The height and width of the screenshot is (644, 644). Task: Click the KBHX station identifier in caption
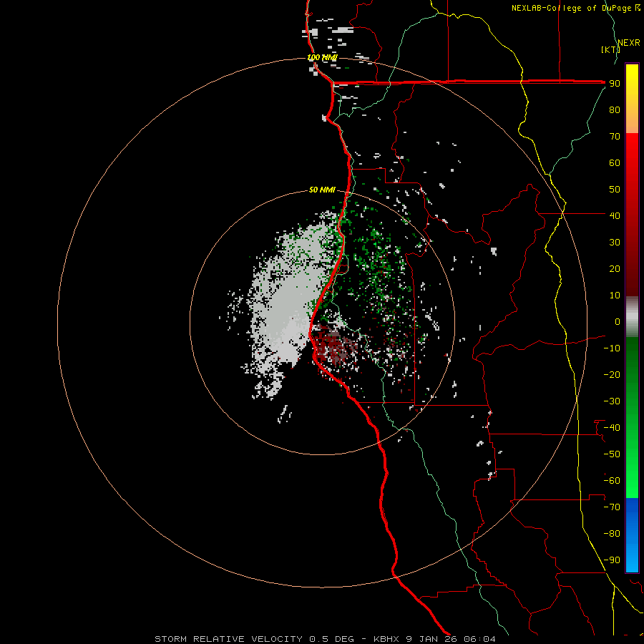(388, 639)
